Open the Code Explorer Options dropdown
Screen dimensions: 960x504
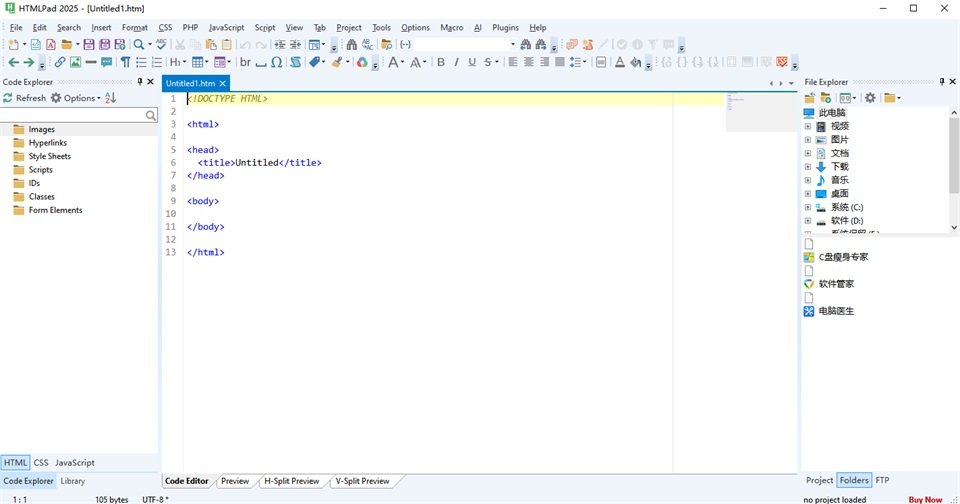click(76, 98)
